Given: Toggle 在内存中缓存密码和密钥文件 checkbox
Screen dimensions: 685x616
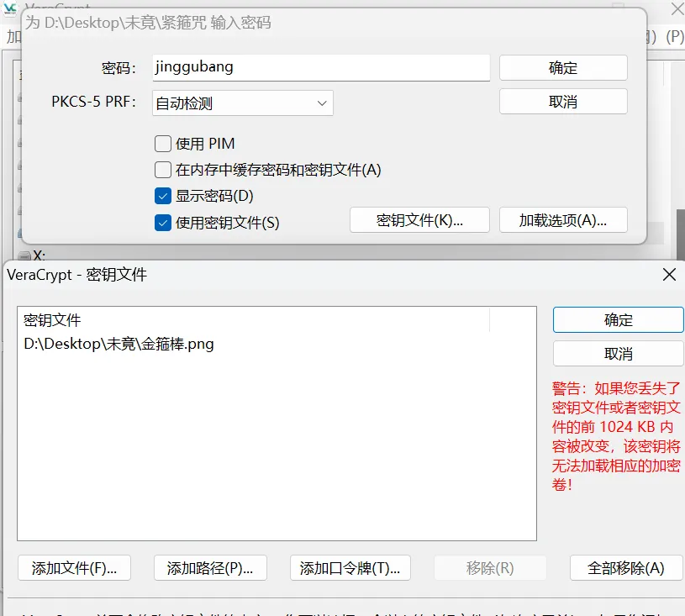Looking at the screenshot, I should [x=163, y=170].
